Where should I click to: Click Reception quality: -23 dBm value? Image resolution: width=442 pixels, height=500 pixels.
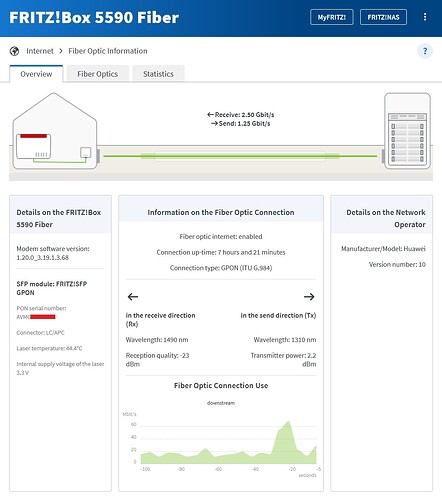pos(157,360)
